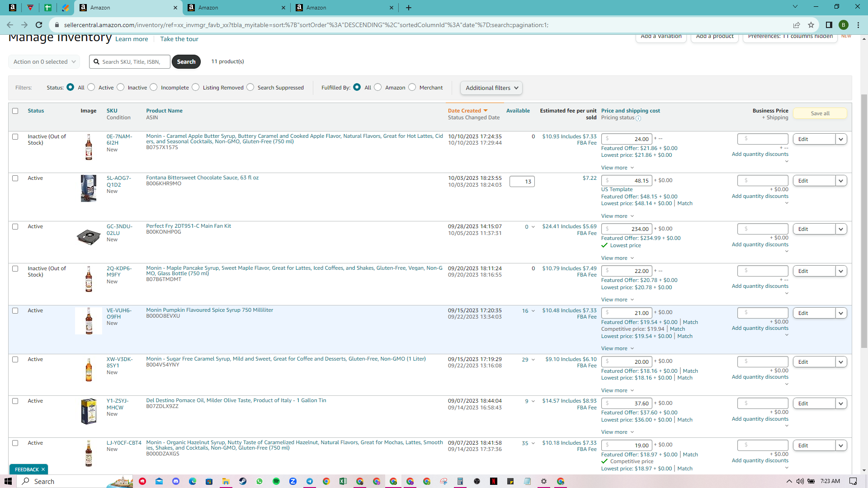Reload the Seller Central page
868x488 pixels.
[x=39, y=25]
